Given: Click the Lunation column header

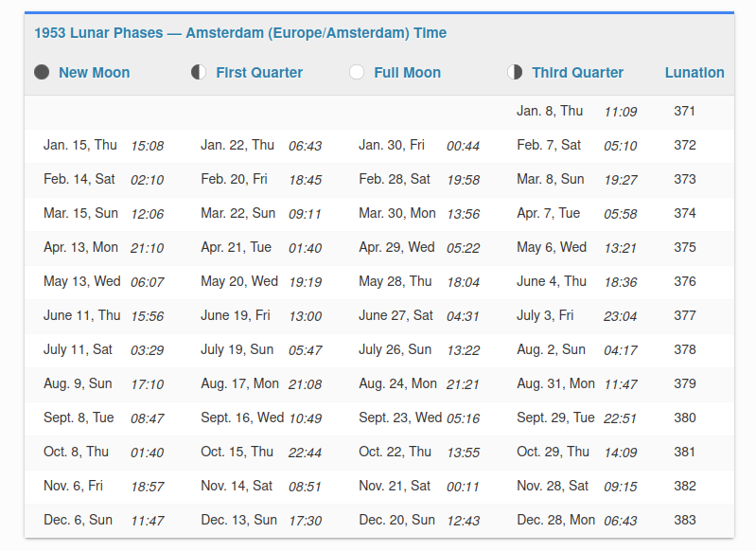Looking at the screenshot, I should [x=694, y=72].
